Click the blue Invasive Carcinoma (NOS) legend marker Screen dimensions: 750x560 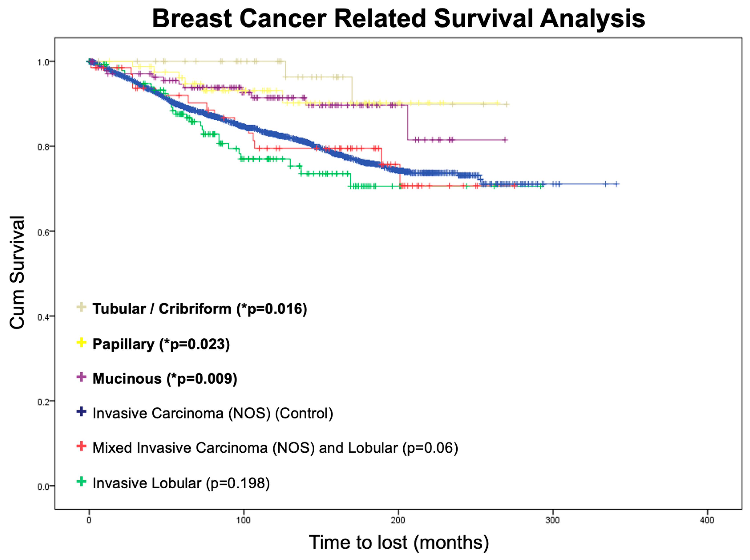(81, 412)
